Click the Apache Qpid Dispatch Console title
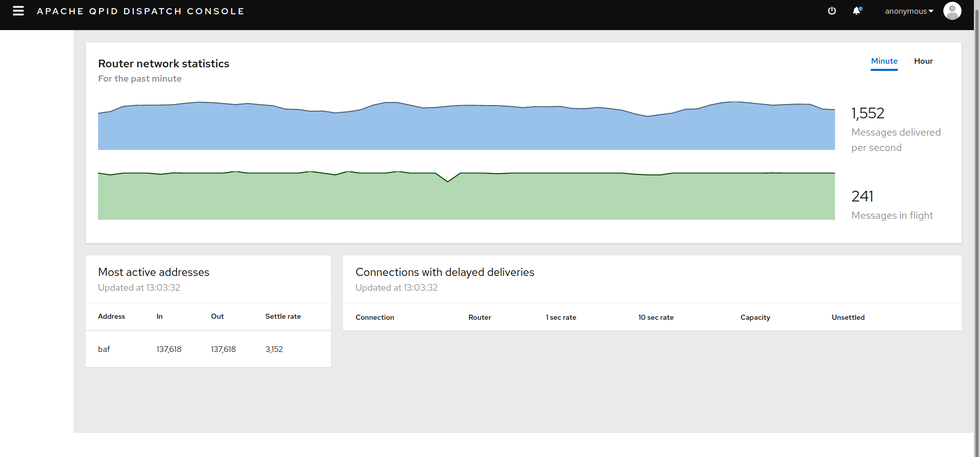 click(x=140, y=11)
